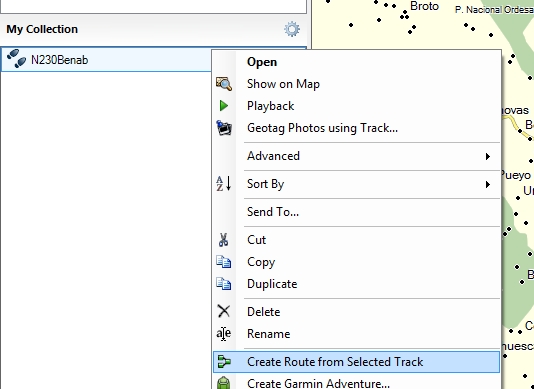Choose Open from the context menu
This screenshot has width=534, height=389.
(x=357, y=62)
